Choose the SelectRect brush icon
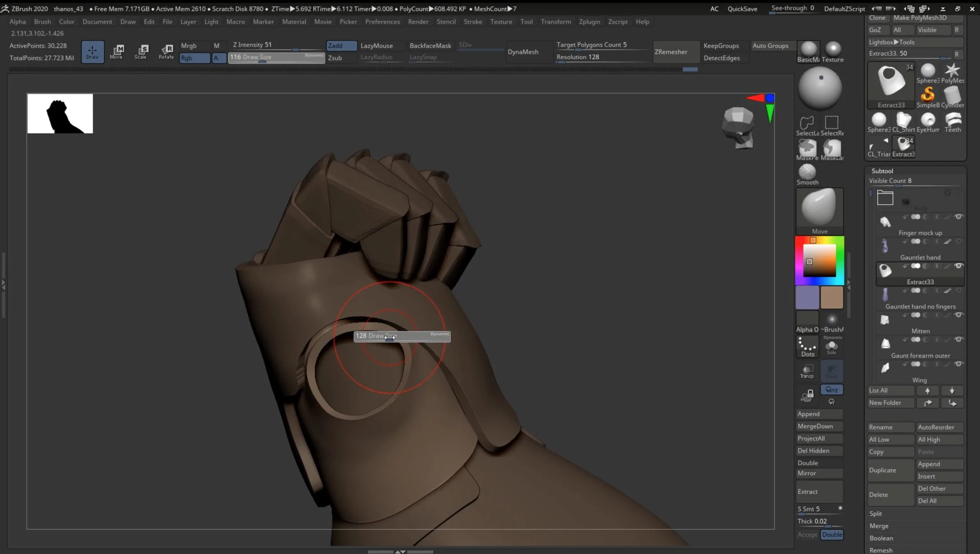 coord(832,126)
